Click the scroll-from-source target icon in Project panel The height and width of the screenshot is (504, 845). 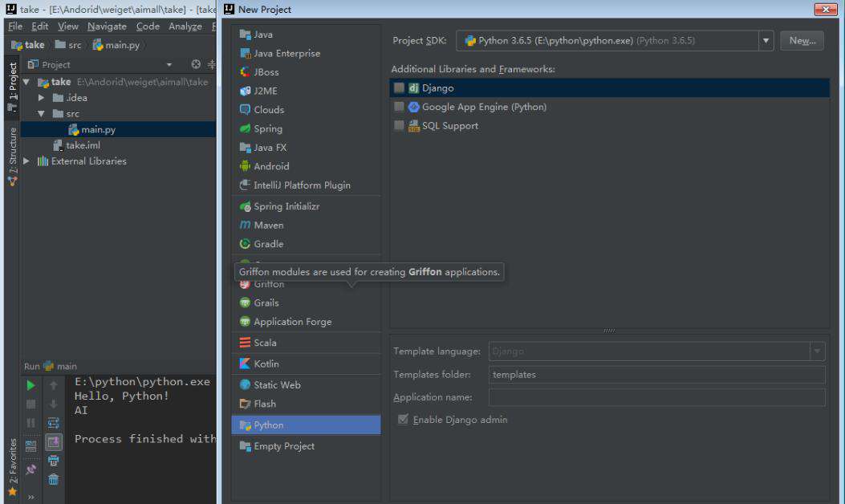196,64
